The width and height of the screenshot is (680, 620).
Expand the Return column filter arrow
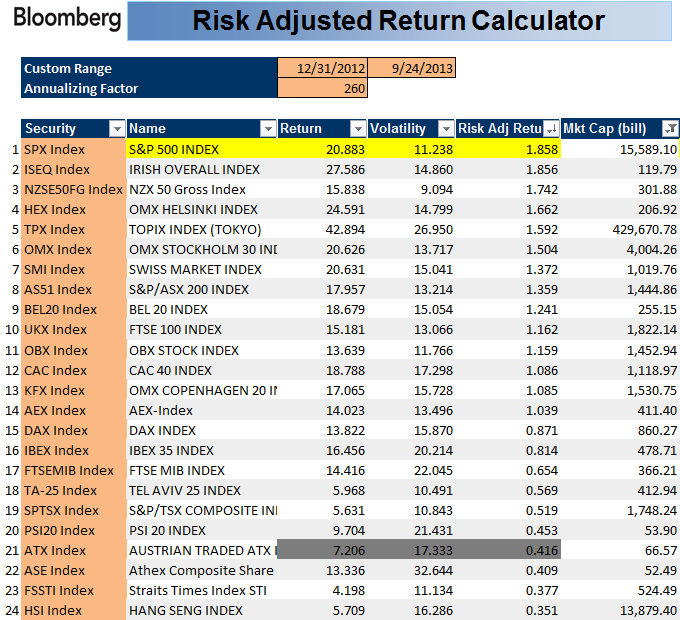point(358,129)
